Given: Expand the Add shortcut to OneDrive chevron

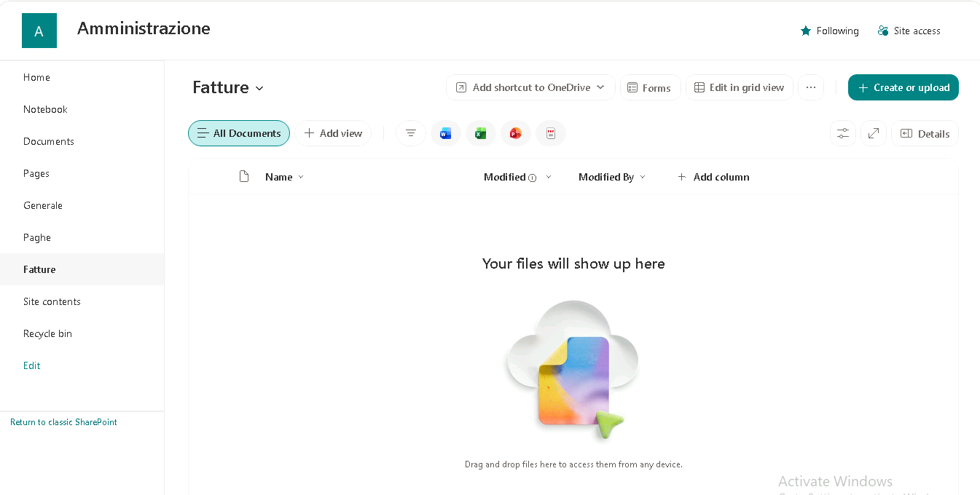Looking at the screenshot, I should [x=600, y=87].
